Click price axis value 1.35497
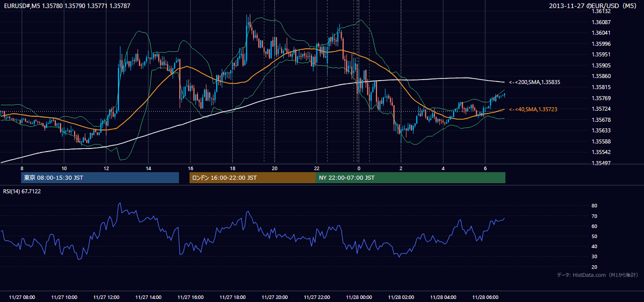Image resolution: width=644 pixels, height=302 pixels. pos(601,163)
